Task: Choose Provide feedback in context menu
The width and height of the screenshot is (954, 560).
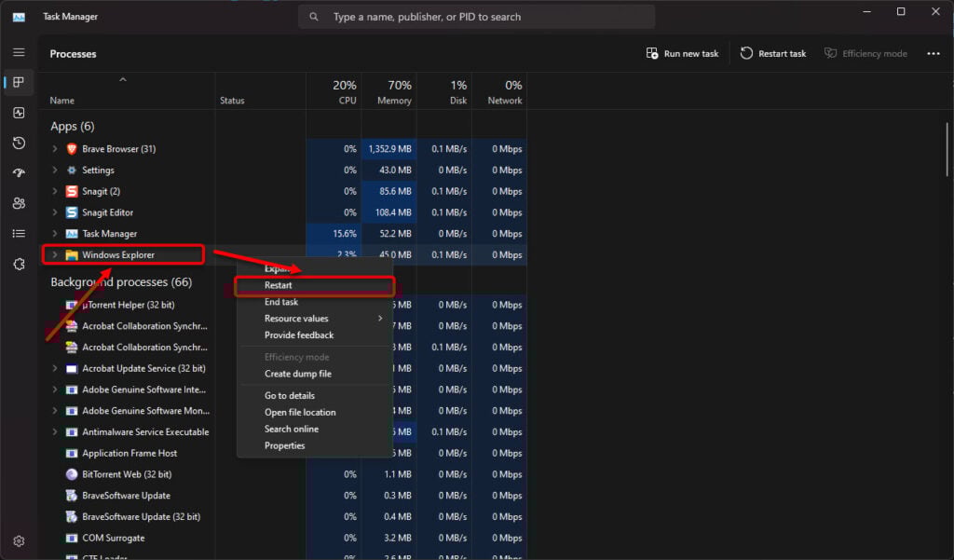Action: [315, 335]
